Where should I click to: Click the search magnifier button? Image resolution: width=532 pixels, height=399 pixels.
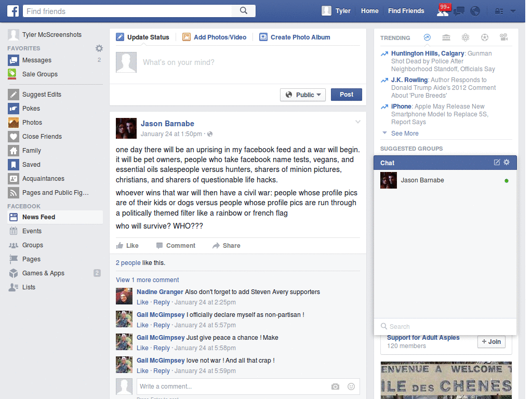tap(244, 11)
